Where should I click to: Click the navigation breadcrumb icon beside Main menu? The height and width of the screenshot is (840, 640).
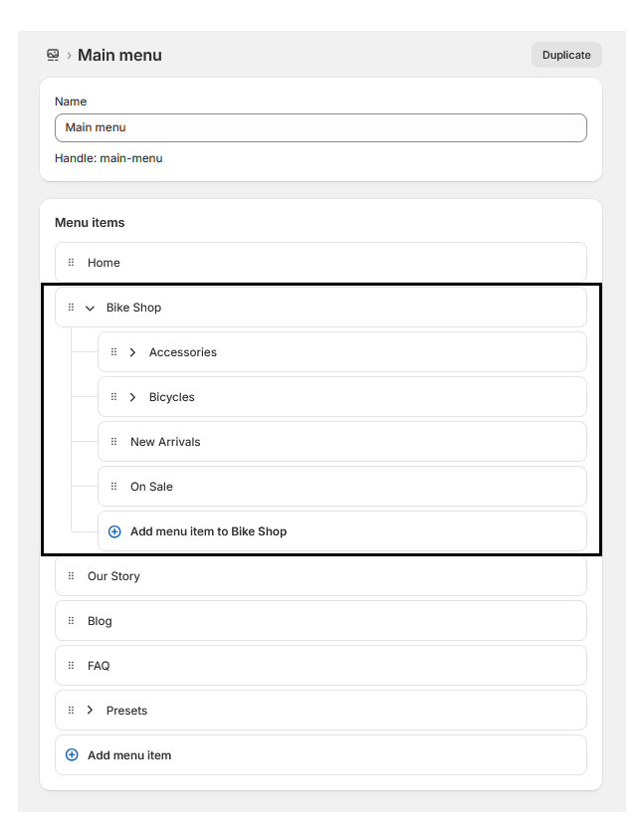[x=53, y=56]
